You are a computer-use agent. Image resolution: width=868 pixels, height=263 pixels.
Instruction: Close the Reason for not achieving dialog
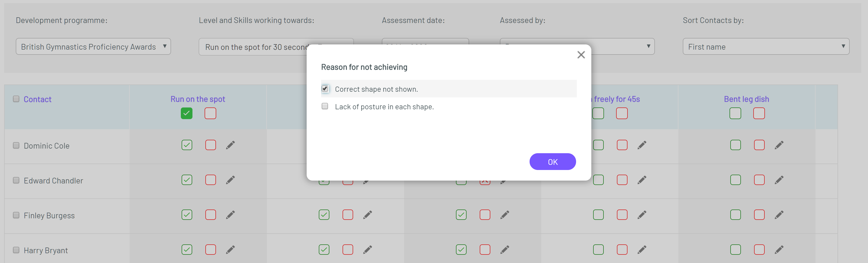pos(581,55)
